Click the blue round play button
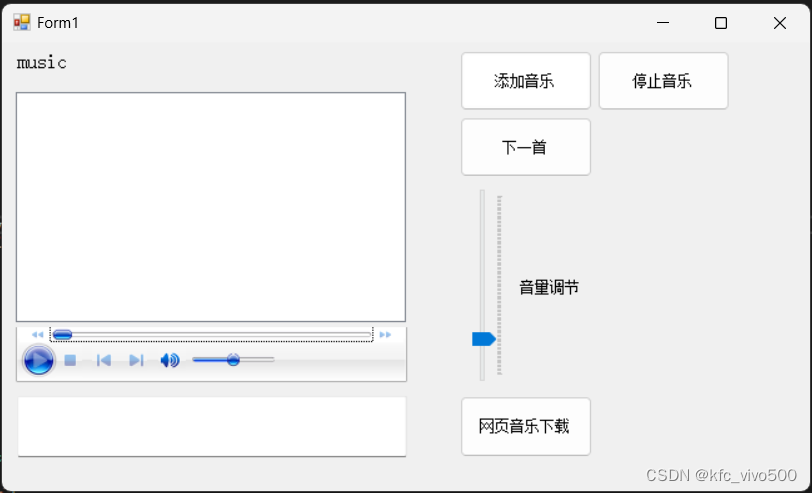The image size is (812, 493). (38, 360)
